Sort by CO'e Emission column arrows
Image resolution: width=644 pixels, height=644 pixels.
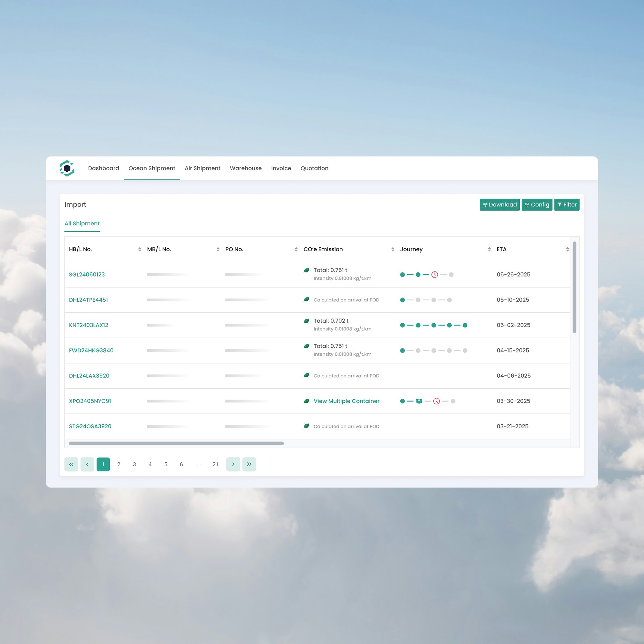click(393, 249)
